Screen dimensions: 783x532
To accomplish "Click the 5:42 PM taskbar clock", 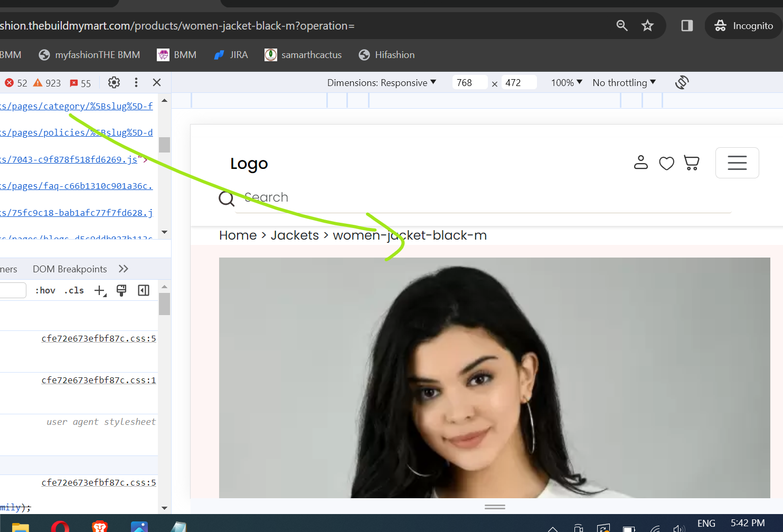I will coord(748,523).
